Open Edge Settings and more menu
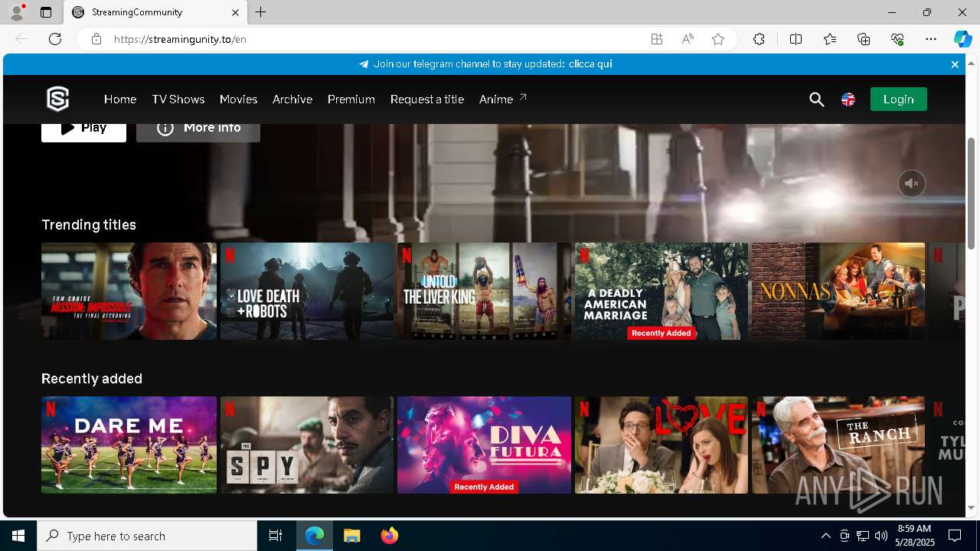This screenshot has height=551, width=980. tap(931, 39)
